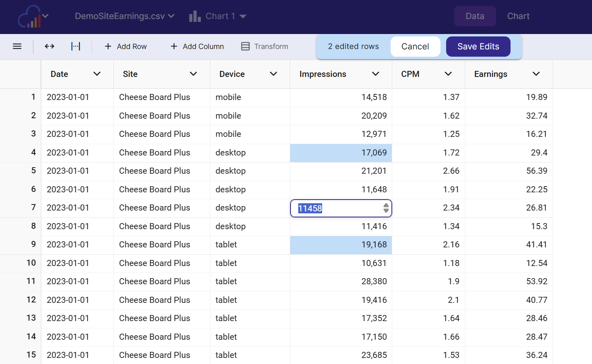Click the plus icon for Add Column
This screenshot has height=364, width=592.
coord(174,47)
